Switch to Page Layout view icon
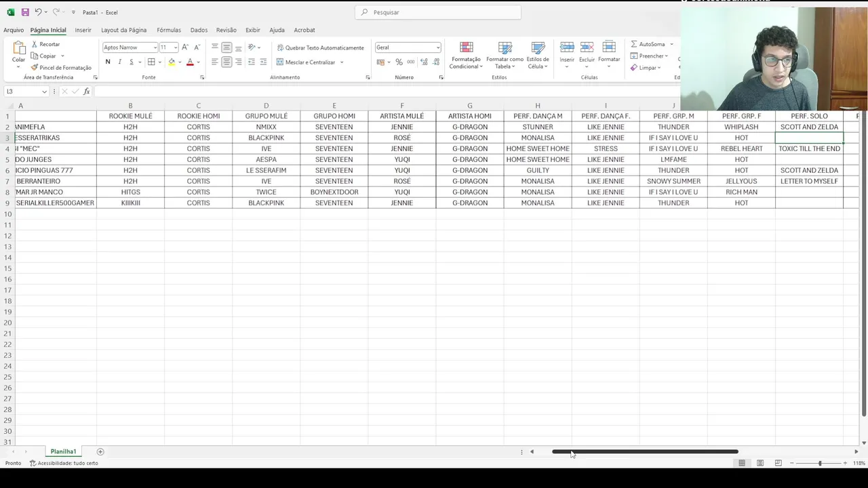 tap(760, 463)
